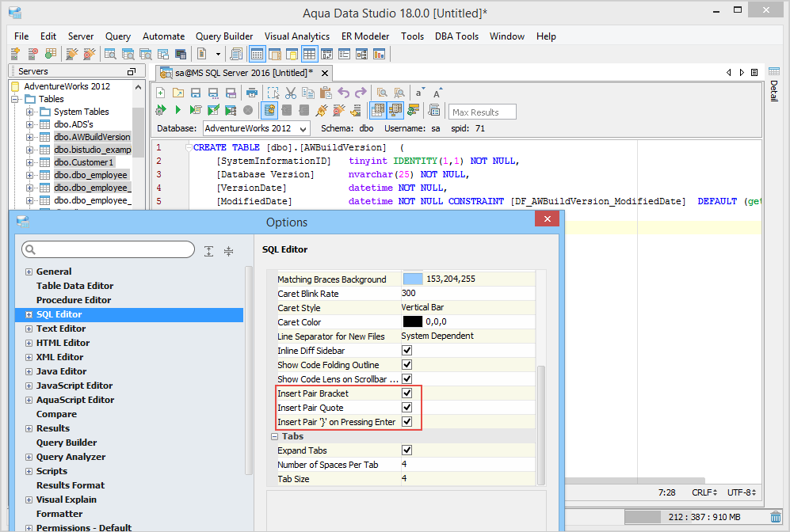Click the Undo arrow icon

pyautogui.click(x=344, y=93)
